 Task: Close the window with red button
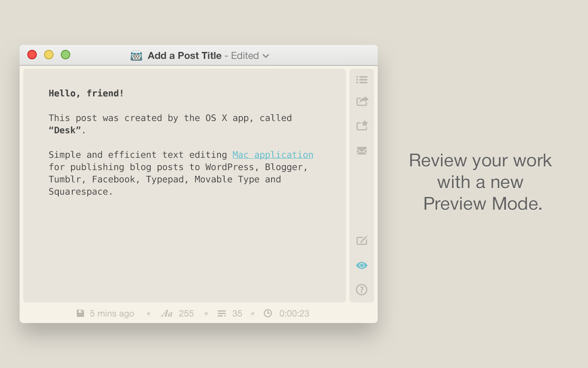32,55
